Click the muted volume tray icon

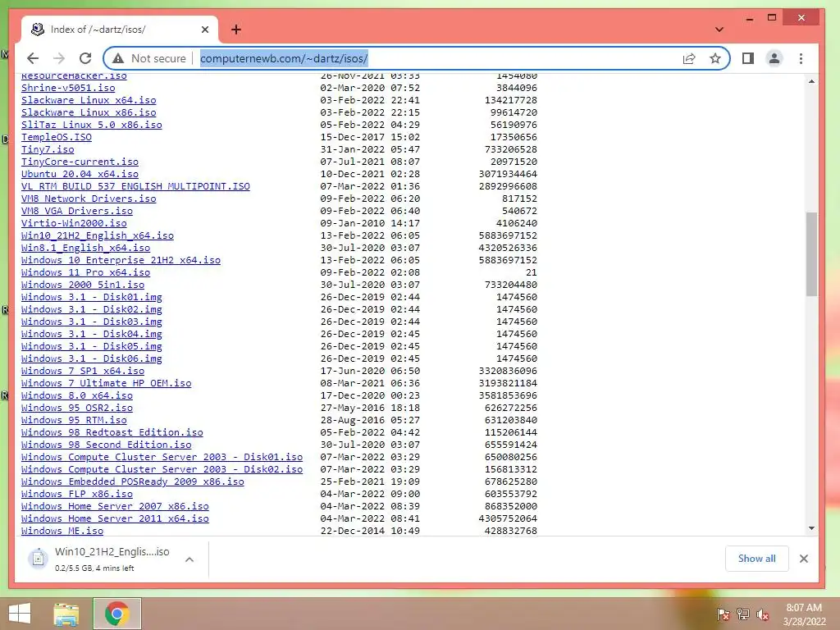763,614
